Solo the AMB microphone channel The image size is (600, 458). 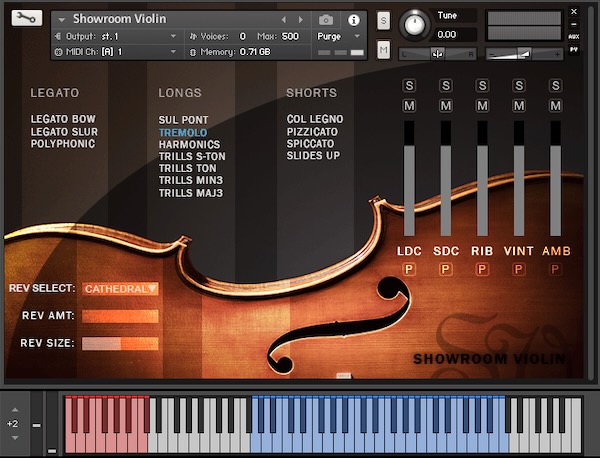tap(555, 85)
